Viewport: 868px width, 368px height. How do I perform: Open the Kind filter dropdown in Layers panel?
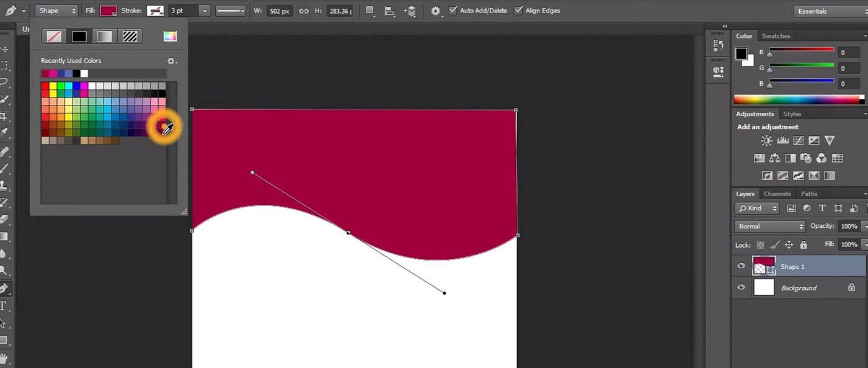point(756,208)
